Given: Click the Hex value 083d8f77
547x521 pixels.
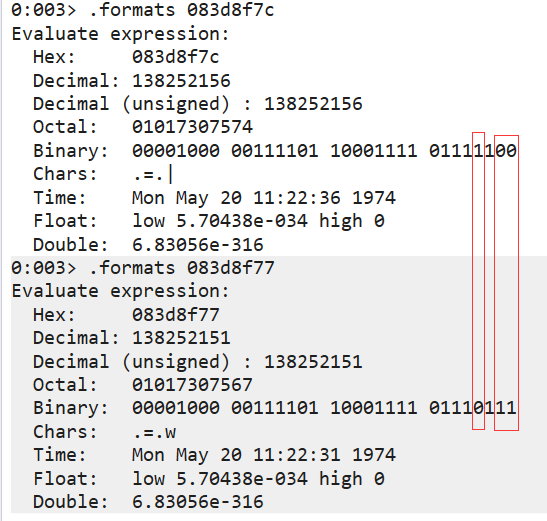Looking at the screenshot, I should pyautogui.click(x=175, y=315).
